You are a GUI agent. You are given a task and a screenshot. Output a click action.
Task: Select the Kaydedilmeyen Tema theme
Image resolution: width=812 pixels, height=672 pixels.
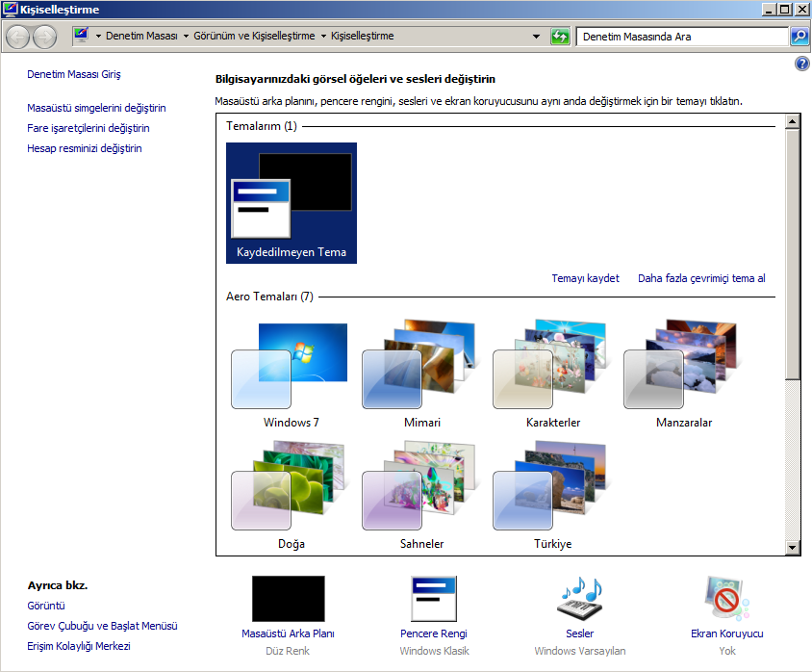292,203
